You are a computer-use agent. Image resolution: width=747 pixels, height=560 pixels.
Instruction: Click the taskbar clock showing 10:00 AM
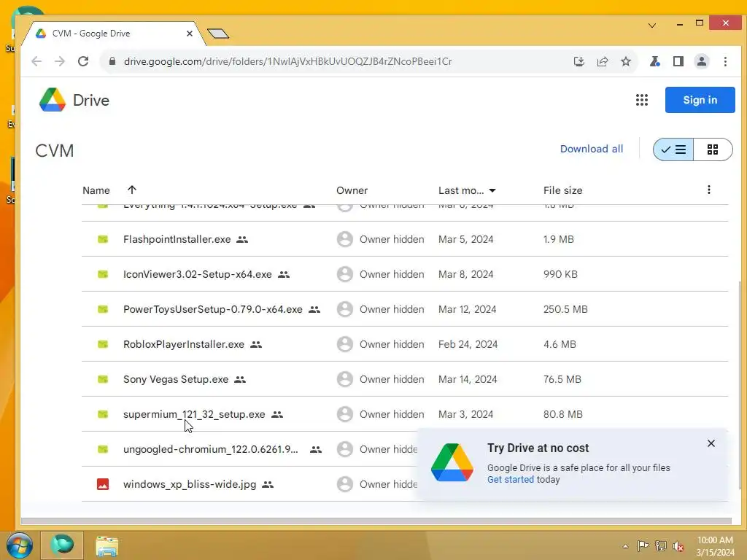click(x=715, y=546)
